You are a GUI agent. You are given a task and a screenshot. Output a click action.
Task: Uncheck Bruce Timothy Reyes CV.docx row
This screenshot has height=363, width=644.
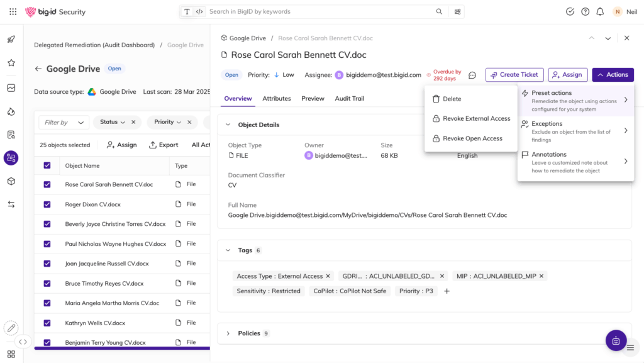(47, 283)
